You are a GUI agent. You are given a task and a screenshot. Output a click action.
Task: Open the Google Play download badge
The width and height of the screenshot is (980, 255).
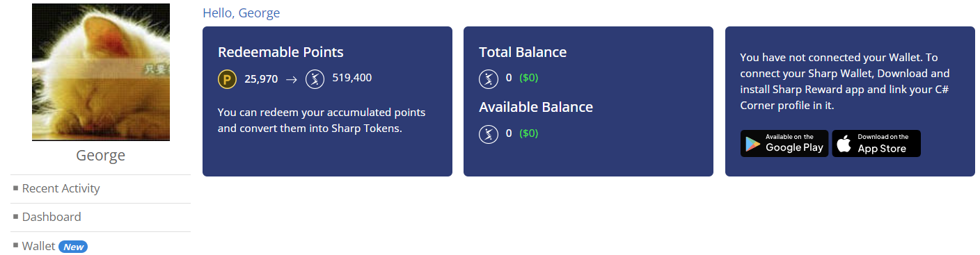(x=784, y=143)
